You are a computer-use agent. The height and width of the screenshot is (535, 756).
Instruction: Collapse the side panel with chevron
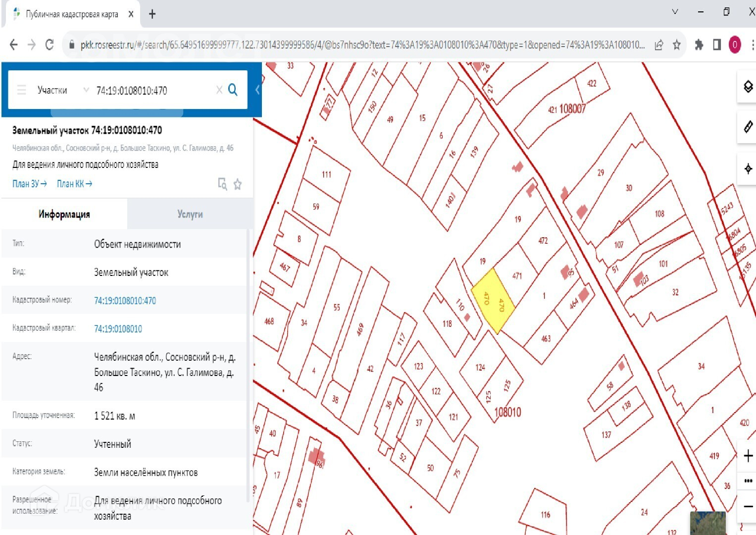(x=257, y=90)
